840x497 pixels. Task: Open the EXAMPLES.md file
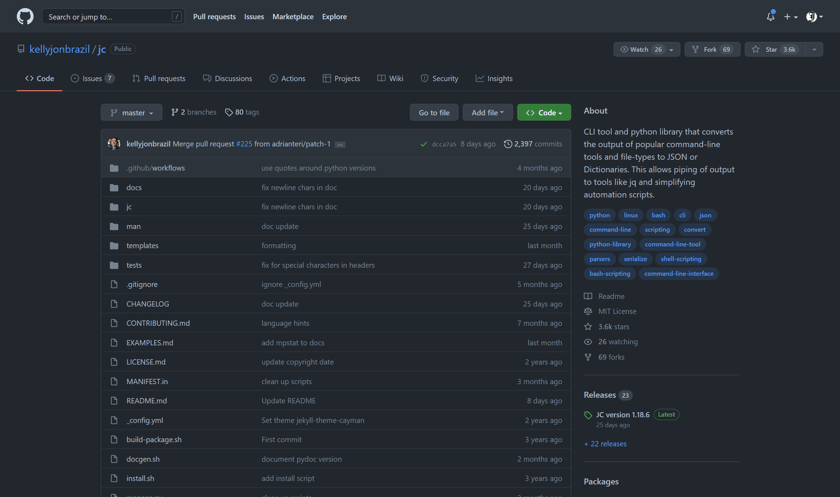pos(149,343)
